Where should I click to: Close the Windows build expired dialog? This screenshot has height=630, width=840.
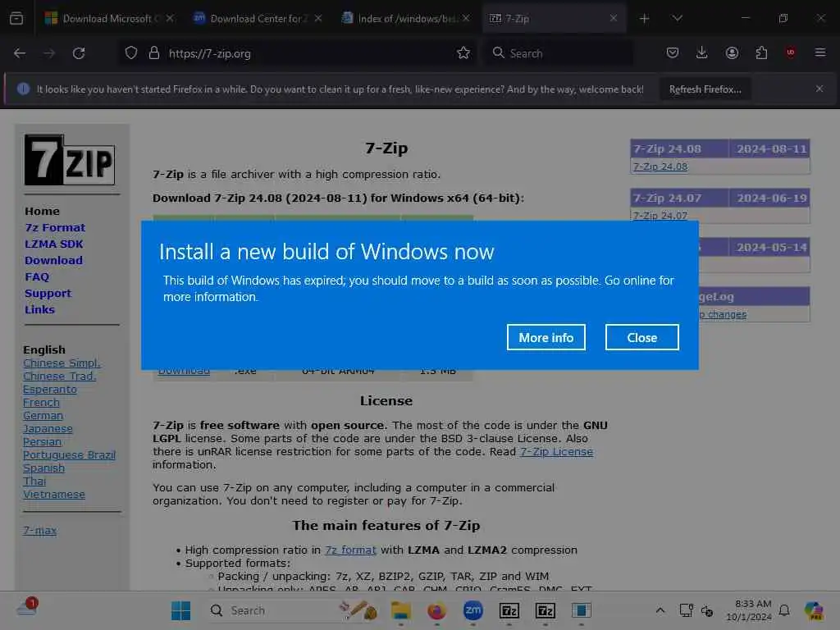tap(641, 337)
